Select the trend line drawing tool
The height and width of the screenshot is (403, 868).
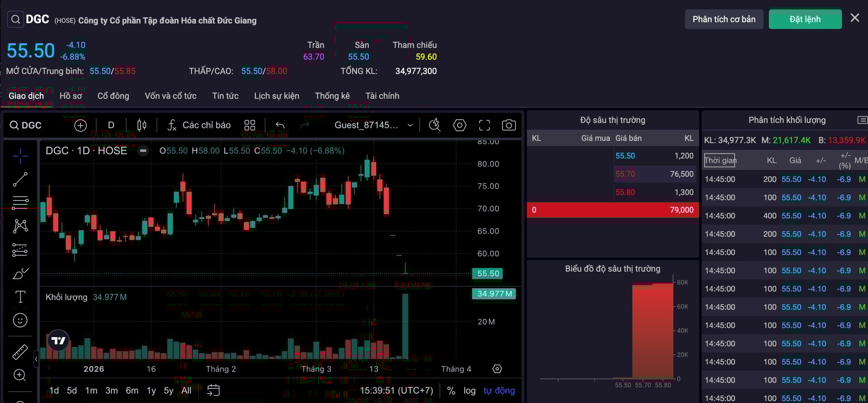[20, 180]
